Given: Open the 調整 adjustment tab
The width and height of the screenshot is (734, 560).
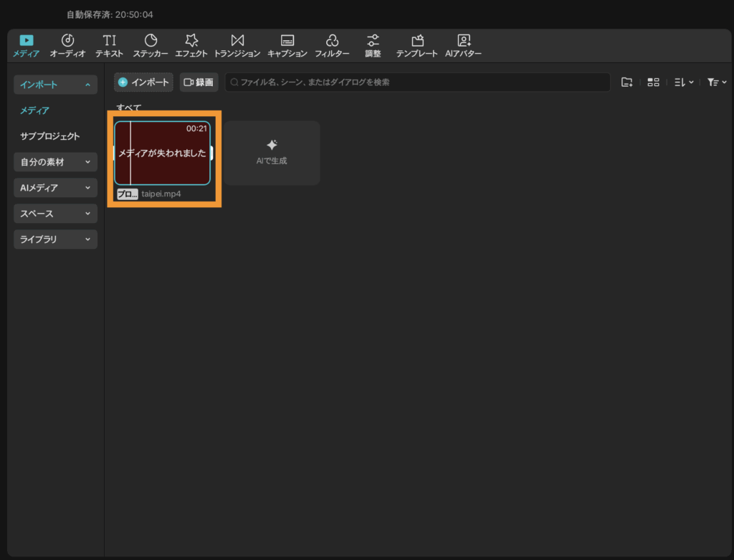Looking at the screenshot, I should (373, 46).
